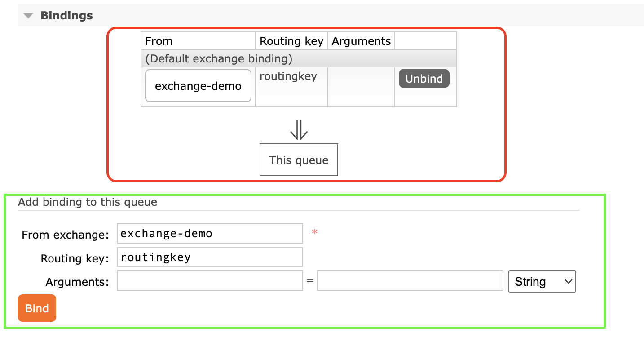This screenshot has width=644, height=337.
Task: Click the red required asterisk next to From exchange
Action: (x=314, y=231)
